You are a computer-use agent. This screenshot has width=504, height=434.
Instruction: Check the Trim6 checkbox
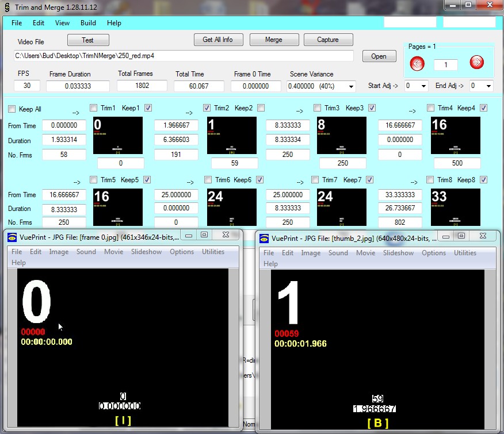coord(208,179)
